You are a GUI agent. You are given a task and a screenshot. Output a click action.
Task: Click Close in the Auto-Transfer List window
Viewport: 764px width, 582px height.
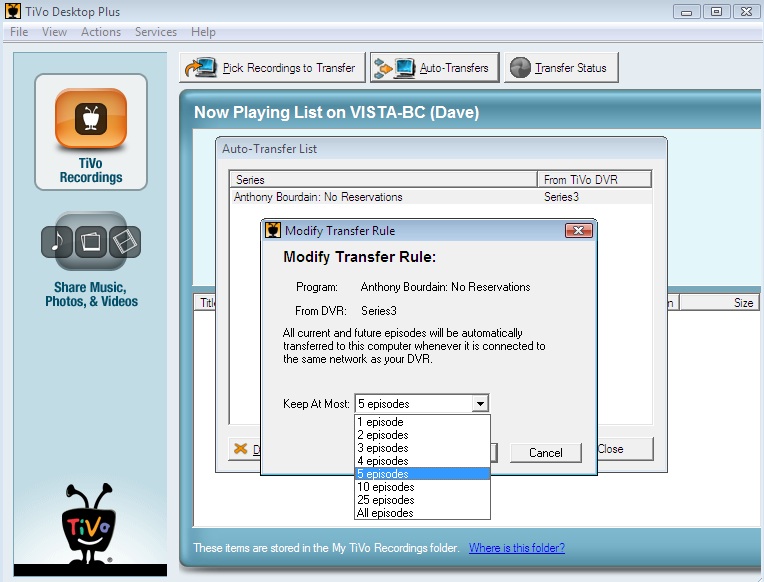pyautogui.click(x=625, y=449)
